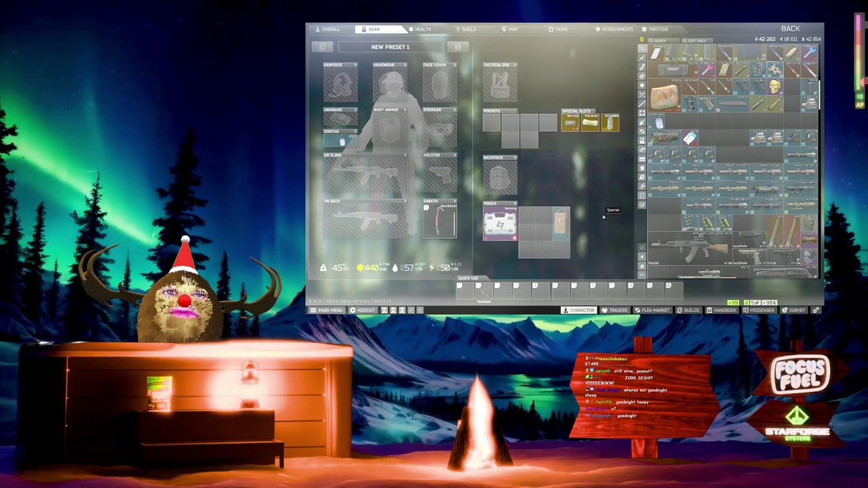
Task: Select the Paracord item in Special Slots
Action: 591,123
